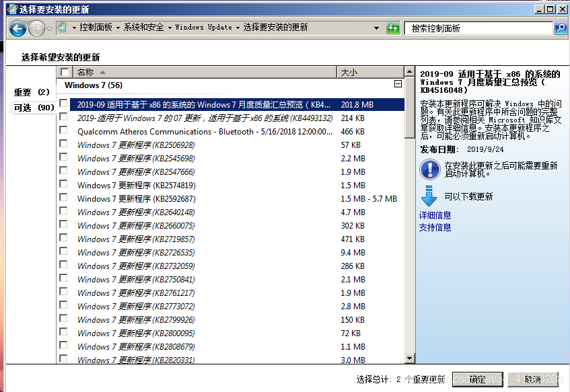Image resolution: width=570 pixels, height=392 pixels.
Task: Expand dropdown arrow before Windows Update breadcrumb
Action: (x=170, y=28)
